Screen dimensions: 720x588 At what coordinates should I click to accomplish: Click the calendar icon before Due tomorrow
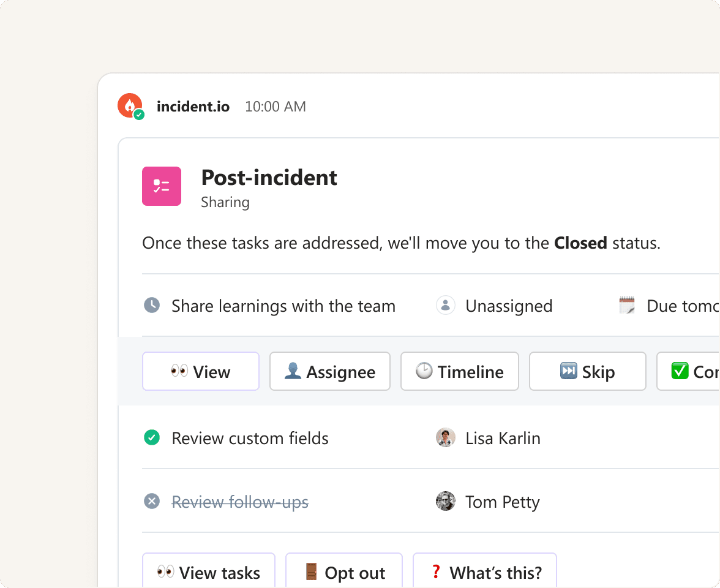click(626, 304)
